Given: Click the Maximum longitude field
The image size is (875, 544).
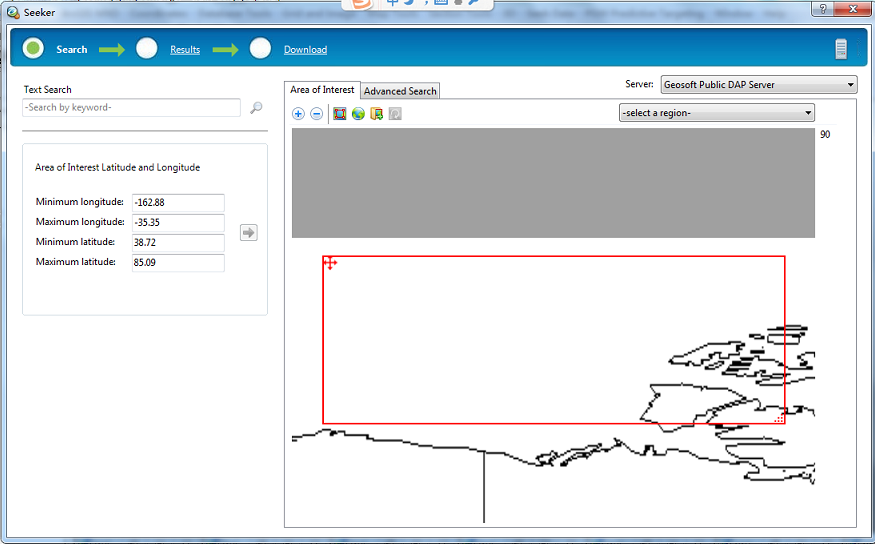Looking at the screenshot, I should pyautogui.click(x=178, y=223).
